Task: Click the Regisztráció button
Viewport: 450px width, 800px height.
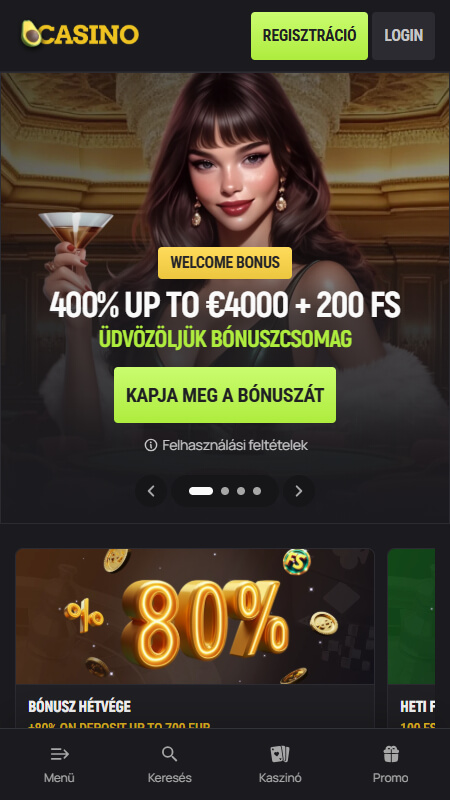Action: [x=309, y=36]
